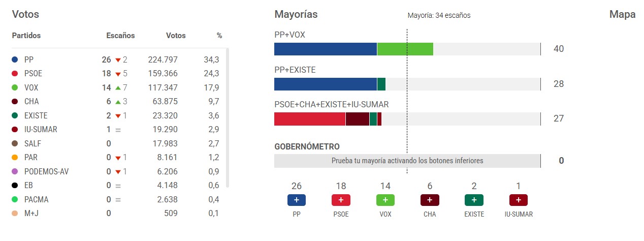Click the blue PP party dot
644x241 pixels.
point(15,59)
